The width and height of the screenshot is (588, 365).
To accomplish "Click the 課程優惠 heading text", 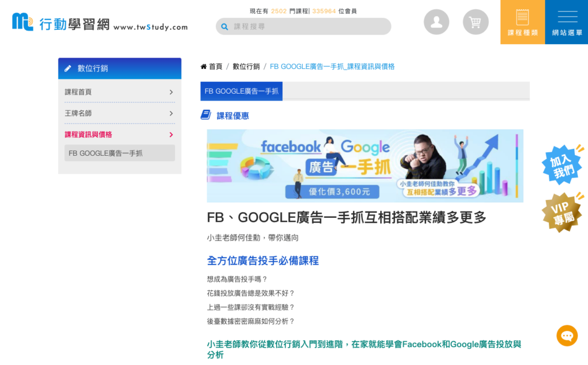I will coord(233,116).
